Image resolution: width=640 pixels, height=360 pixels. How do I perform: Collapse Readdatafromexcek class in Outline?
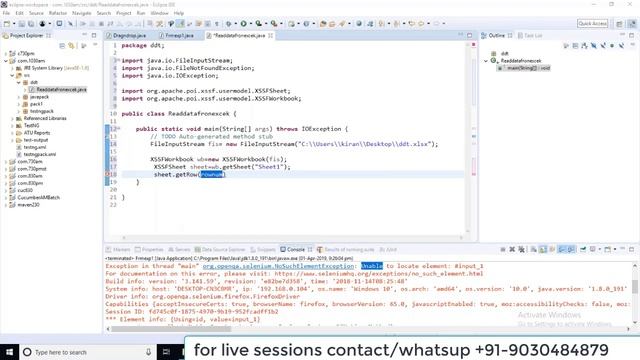[486, 61]
